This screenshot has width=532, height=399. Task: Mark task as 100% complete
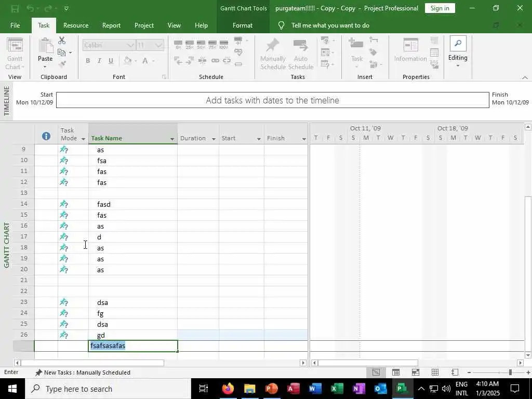click(x=224, y=45)
